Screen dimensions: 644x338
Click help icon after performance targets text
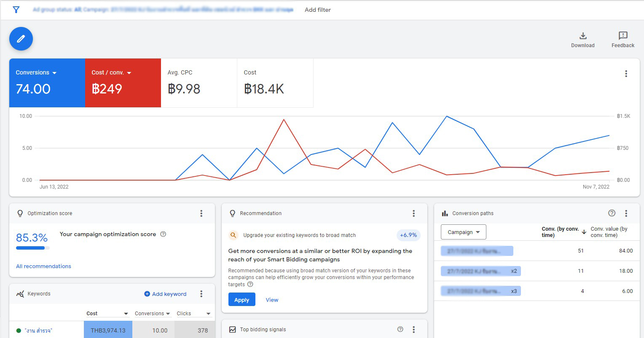pos(250,284)
